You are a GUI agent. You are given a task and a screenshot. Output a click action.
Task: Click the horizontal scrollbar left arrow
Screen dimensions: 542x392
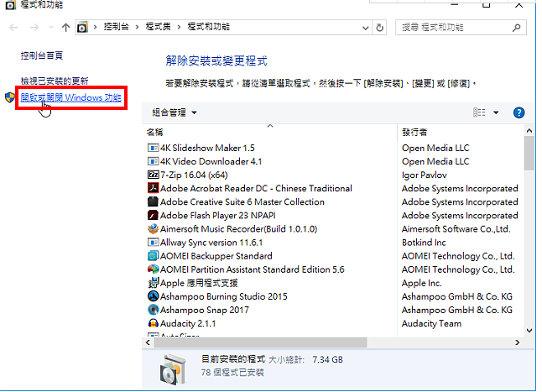click(148, 342)
